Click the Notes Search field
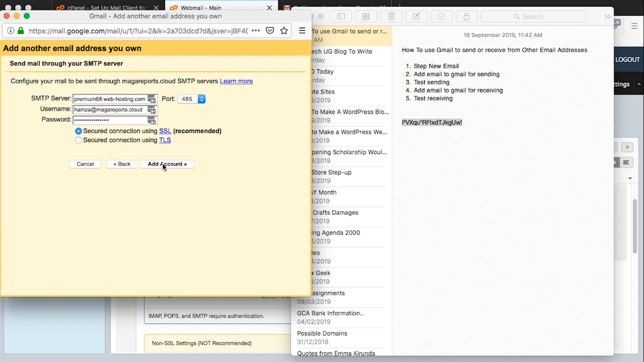This screenshot has width=644, height=362. 534,16
